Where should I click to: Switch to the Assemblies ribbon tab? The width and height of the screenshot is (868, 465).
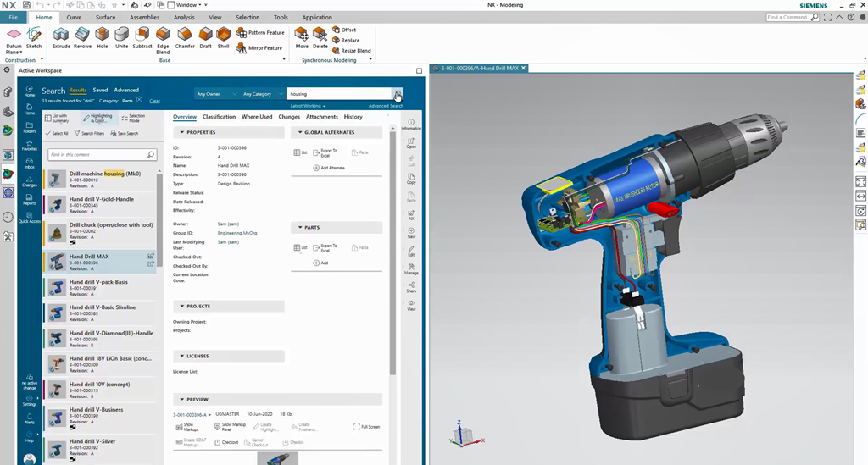pos(144,17)
